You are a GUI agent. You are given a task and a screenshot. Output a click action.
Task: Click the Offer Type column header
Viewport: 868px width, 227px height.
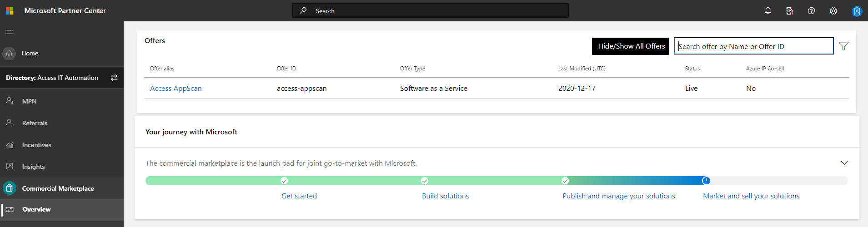[x=413, y=69]
